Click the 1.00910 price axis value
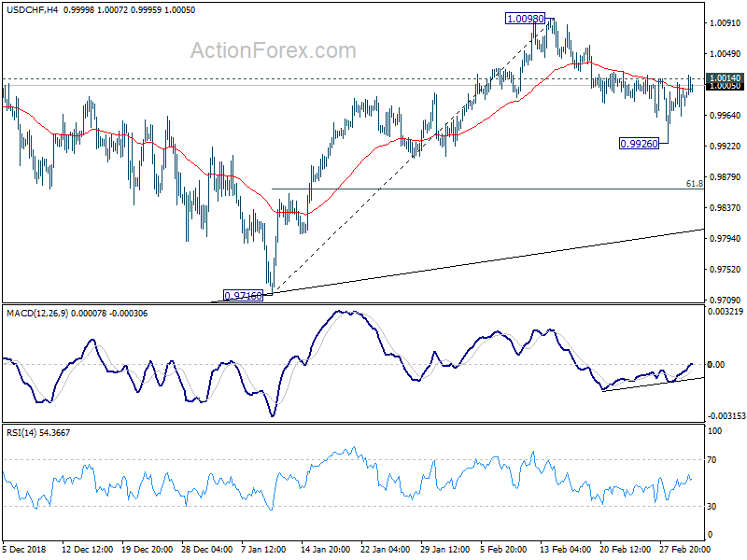 click(x=726, y=22)
